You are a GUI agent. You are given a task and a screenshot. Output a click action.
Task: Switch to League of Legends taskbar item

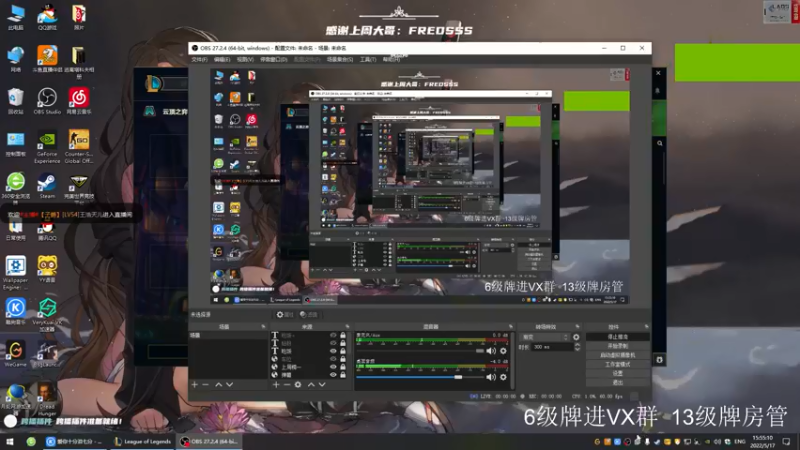[x=142, y=441]
